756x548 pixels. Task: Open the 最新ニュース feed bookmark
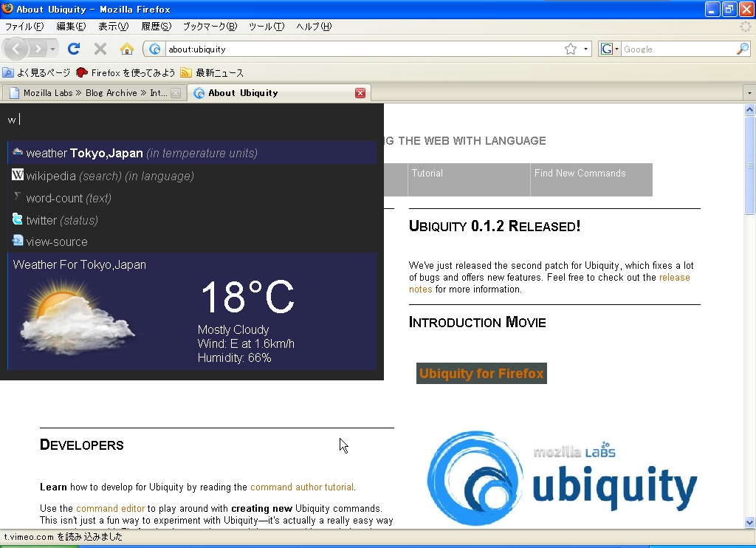click(x=212, y=73)
